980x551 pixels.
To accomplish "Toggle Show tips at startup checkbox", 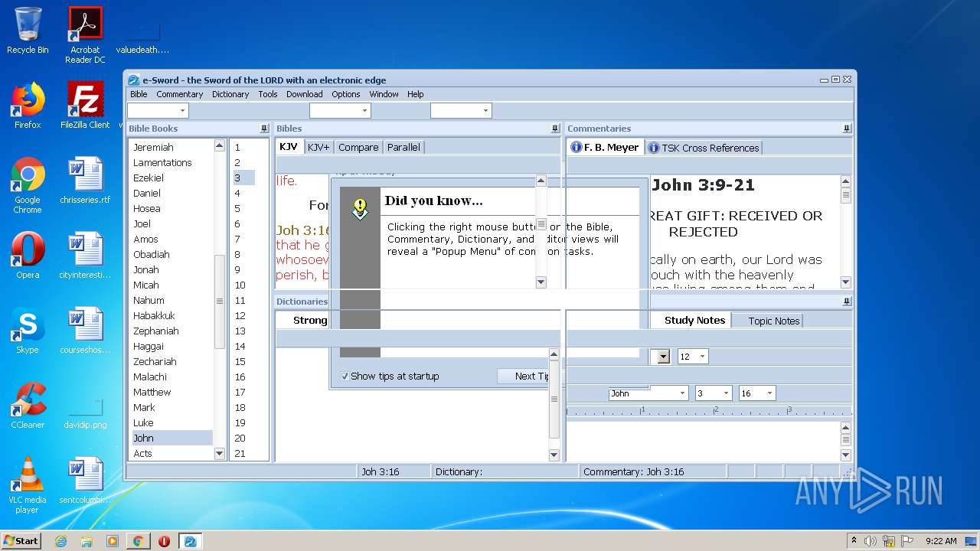I will [x=345, y=376].
